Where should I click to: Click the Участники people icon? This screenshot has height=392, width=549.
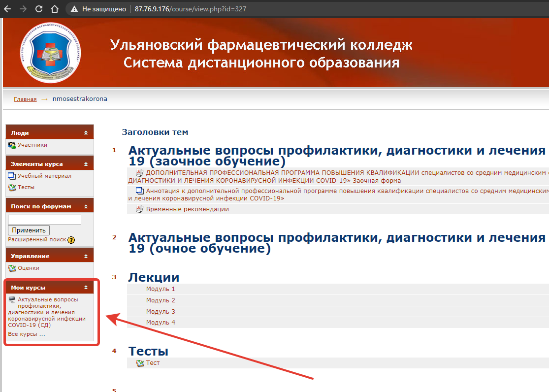[12, 145]
